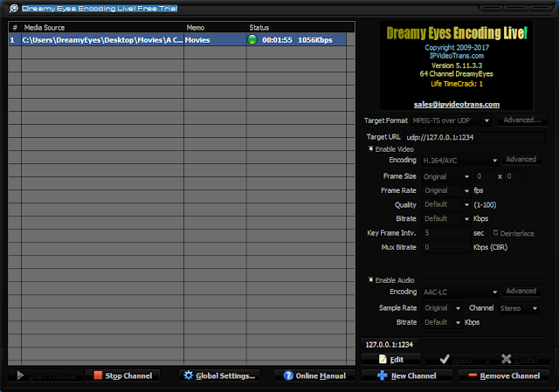This screenshot has width=559, height=392.
Task: Click the play triangle icon of Start Channel
Action: click(x=20, y=375)
